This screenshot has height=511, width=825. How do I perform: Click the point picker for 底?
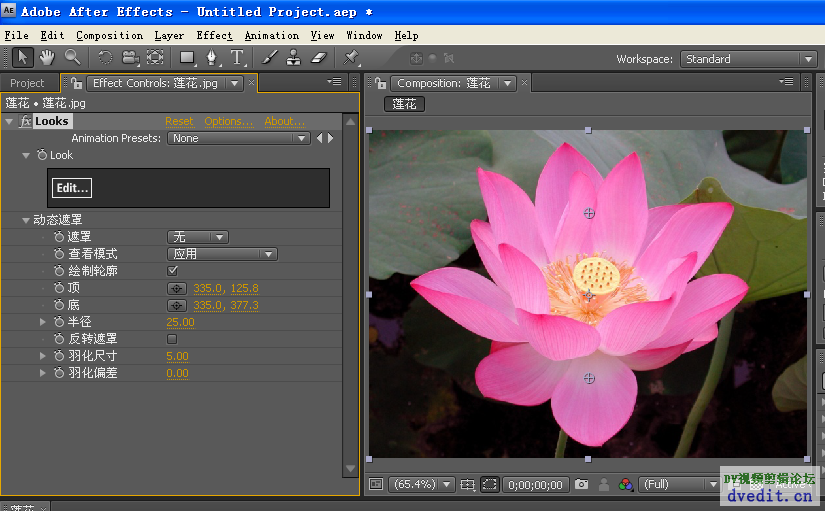pos(177,305)
